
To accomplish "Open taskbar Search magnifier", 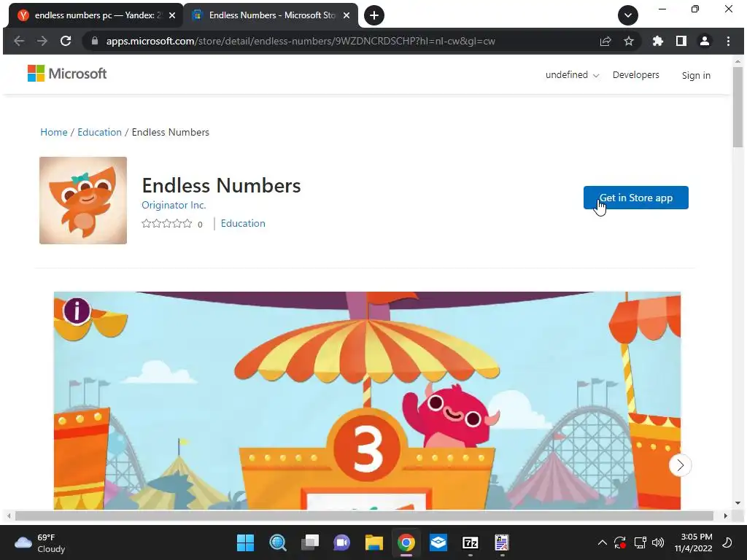I will click(x=278, y=542).
